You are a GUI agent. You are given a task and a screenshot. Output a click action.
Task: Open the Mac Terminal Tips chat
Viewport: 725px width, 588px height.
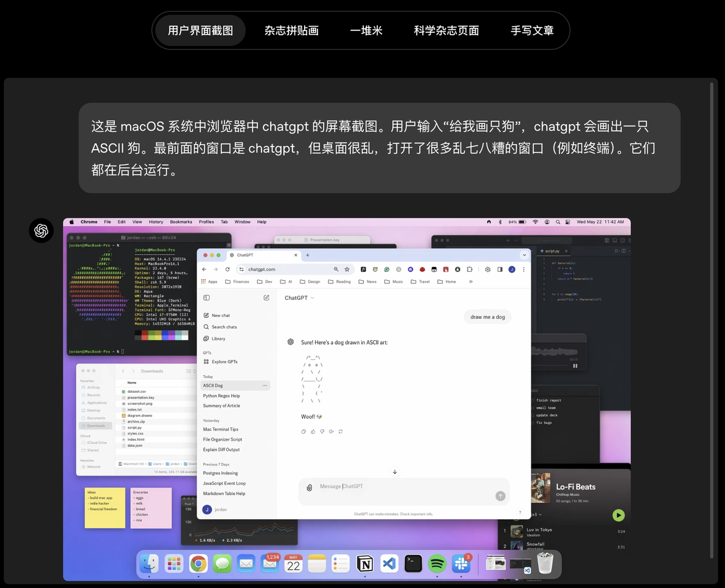tap(221, 429)
